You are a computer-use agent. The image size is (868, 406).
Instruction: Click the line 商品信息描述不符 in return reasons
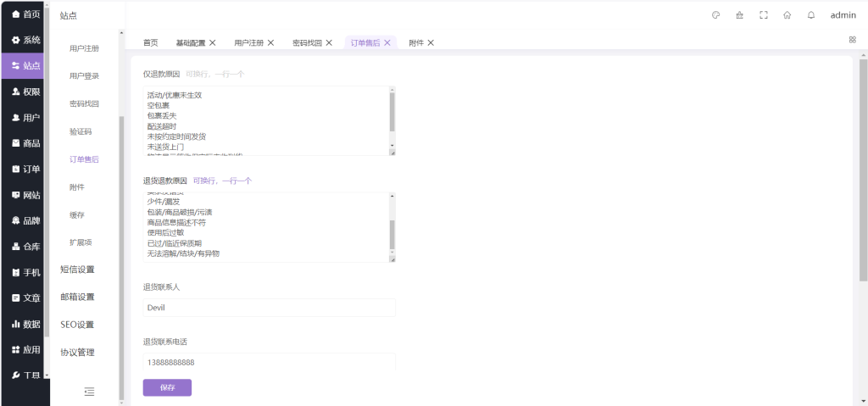(x=176, y=223)
